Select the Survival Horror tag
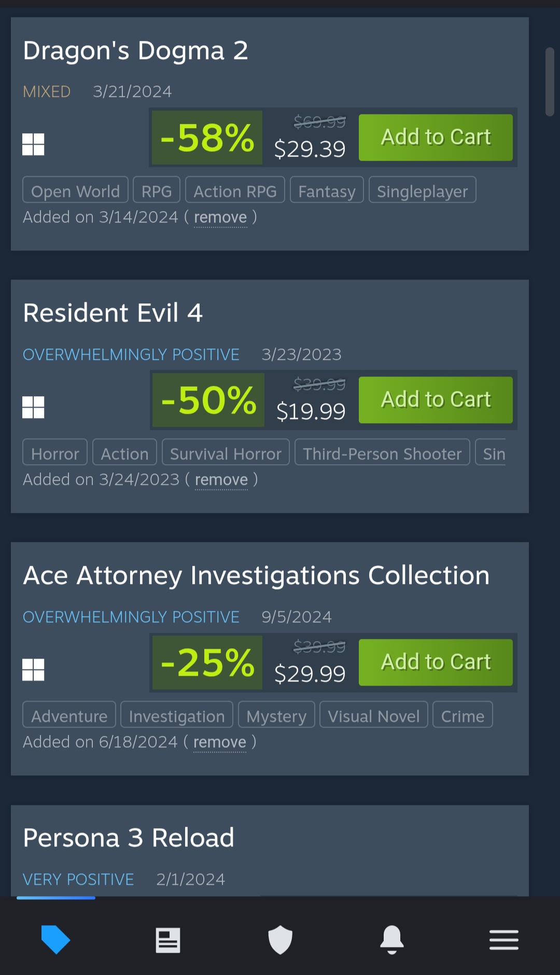This screenshot has height=975, width=560. coord(226,452)
